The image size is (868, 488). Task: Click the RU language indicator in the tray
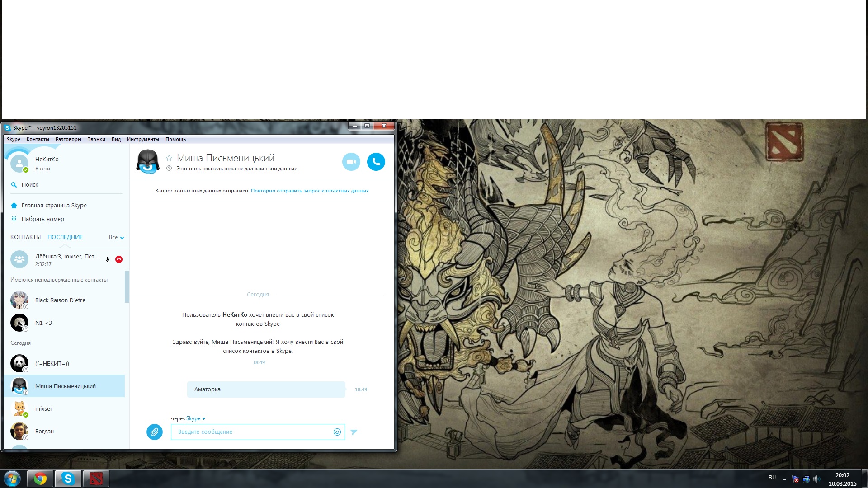pyautogui.click(x=772, y=478)
